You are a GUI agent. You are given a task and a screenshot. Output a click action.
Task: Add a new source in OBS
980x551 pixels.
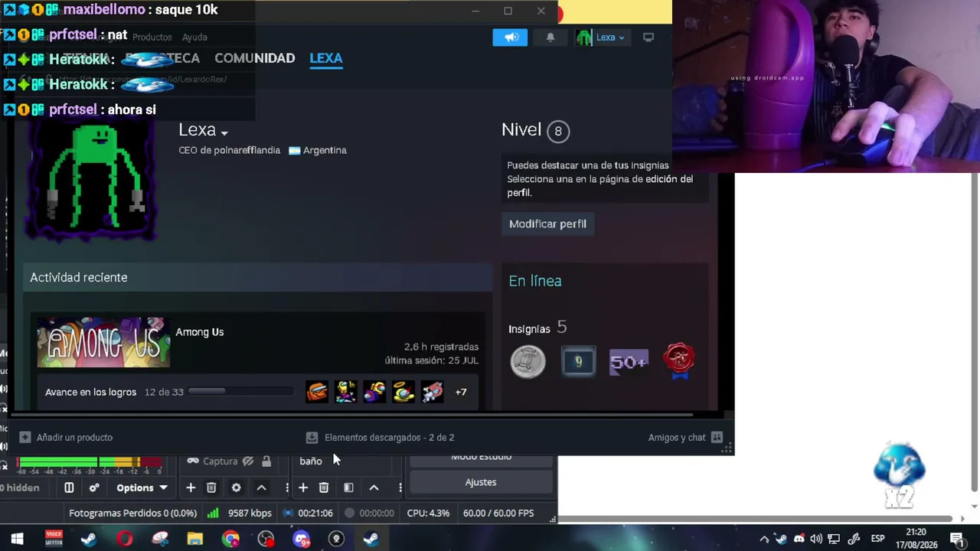(x=191, y=488)
